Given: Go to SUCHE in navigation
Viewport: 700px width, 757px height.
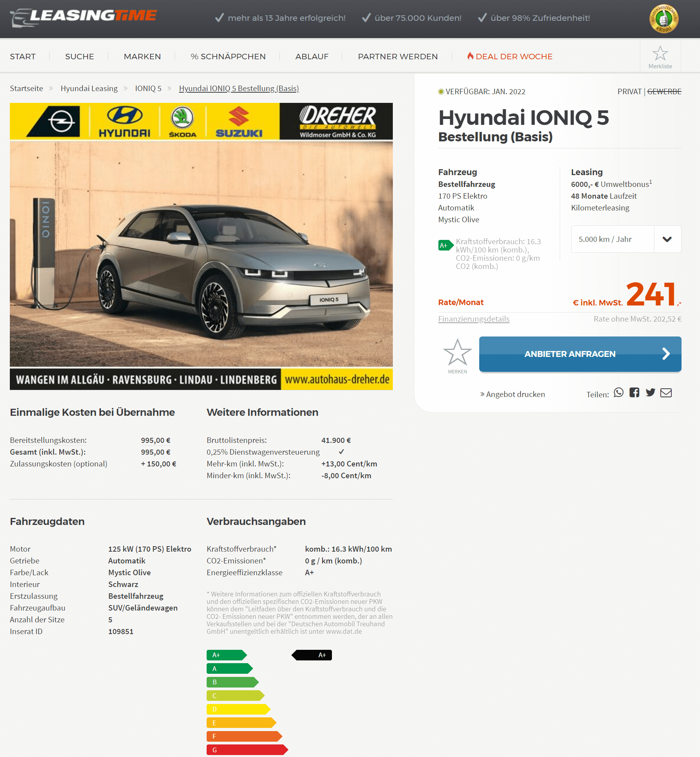Looking at the screenshot, I should (x=79, y=57).
